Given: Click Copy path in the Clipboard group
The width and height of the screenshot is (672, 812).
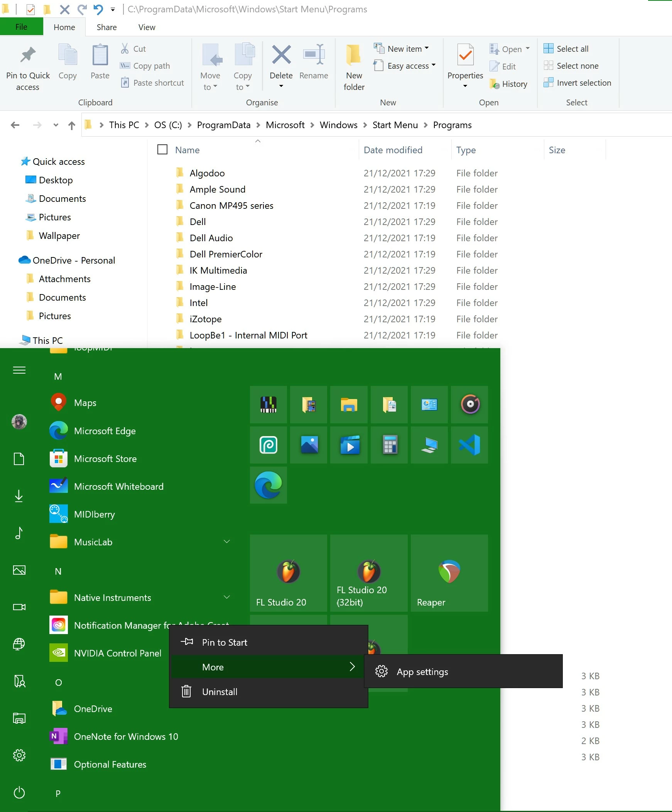Looking at the screenshot, I should pyautogui.click(x=145, y=66).
